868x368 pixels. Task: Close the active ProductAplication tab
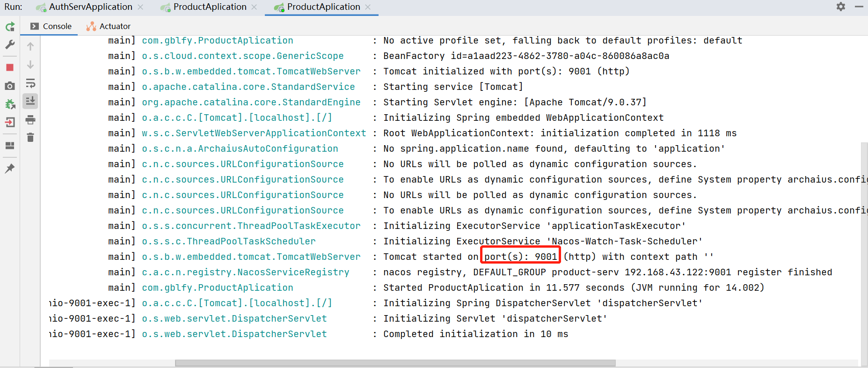coord(368,7)
